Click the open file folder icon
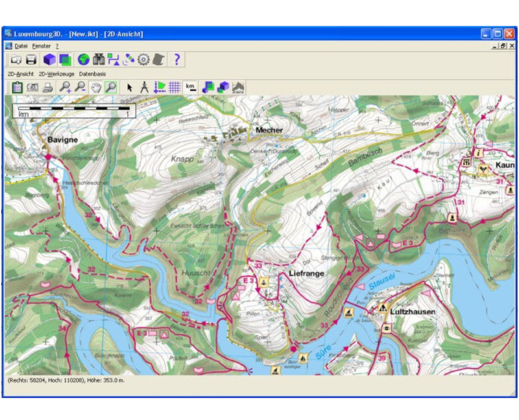Image resolution: width=519 pixels, height=420 pixels. (x=16, y=60)
